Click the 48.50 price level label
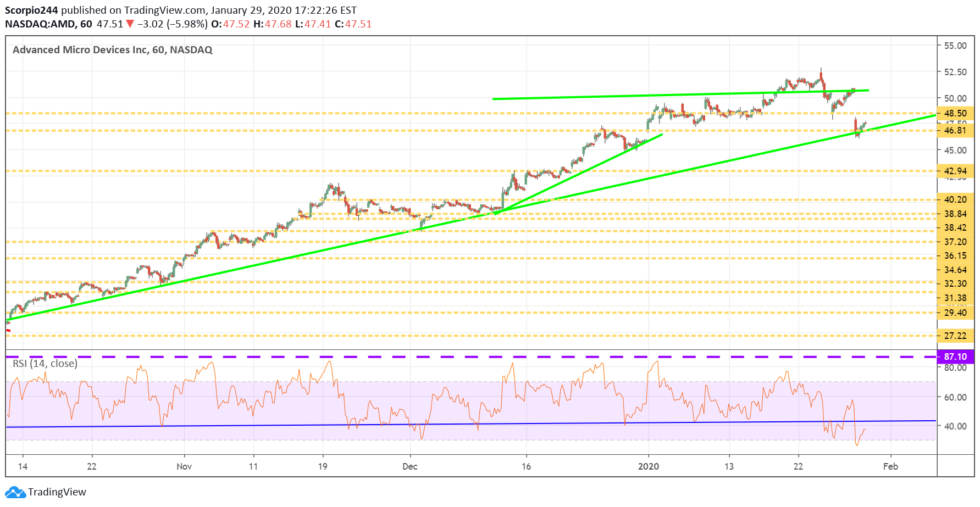980x507 pixels. pyautogui.click(x=955, y=114)
